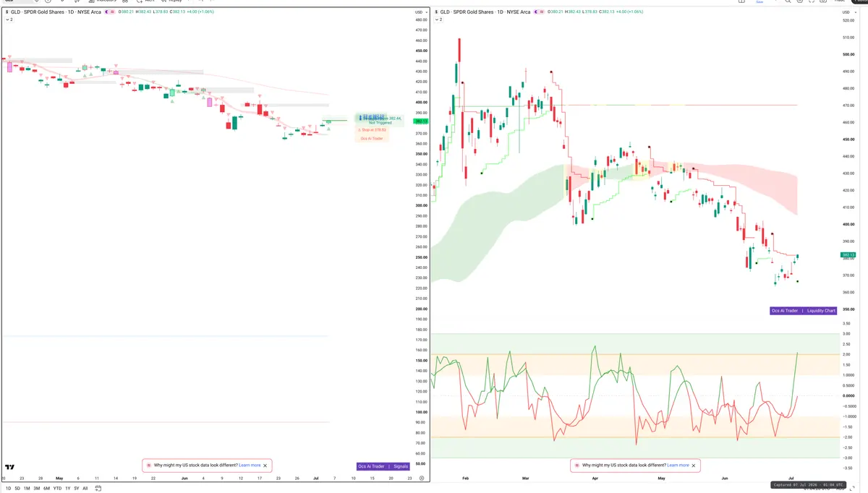The image size is (868, 493).
Task: Click the +4.00 (+1.06%) change in left chart
Action: coord(200,12)
